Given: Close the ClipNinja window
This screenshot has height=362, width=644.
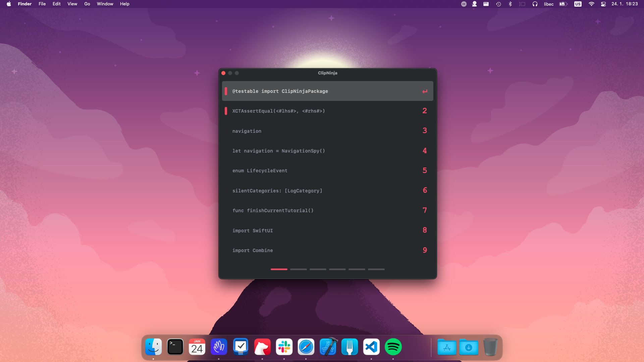Looking at the screenshot, I should coord(223,73).
